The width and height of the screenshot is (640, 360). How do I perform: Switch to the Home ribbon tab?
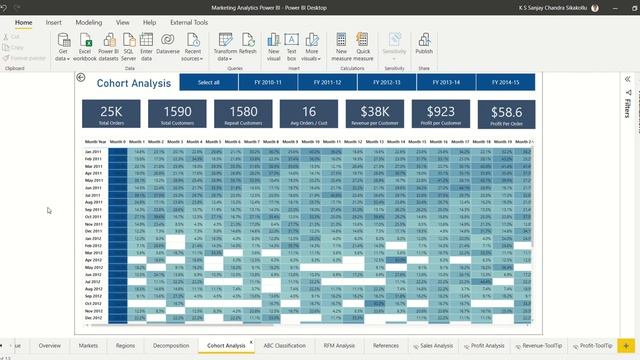pos(24,22)
